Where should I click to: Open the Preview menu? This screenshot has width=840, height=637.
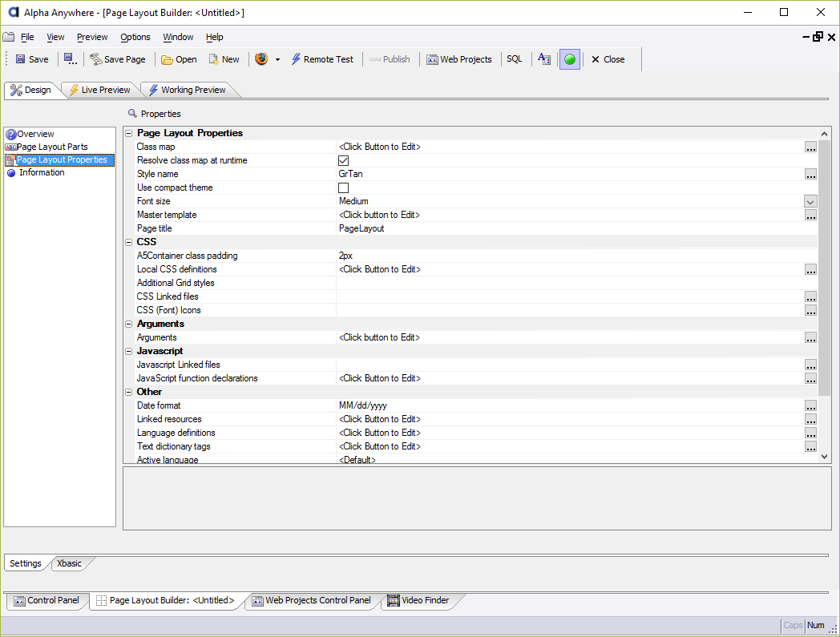tap(92, 37)
